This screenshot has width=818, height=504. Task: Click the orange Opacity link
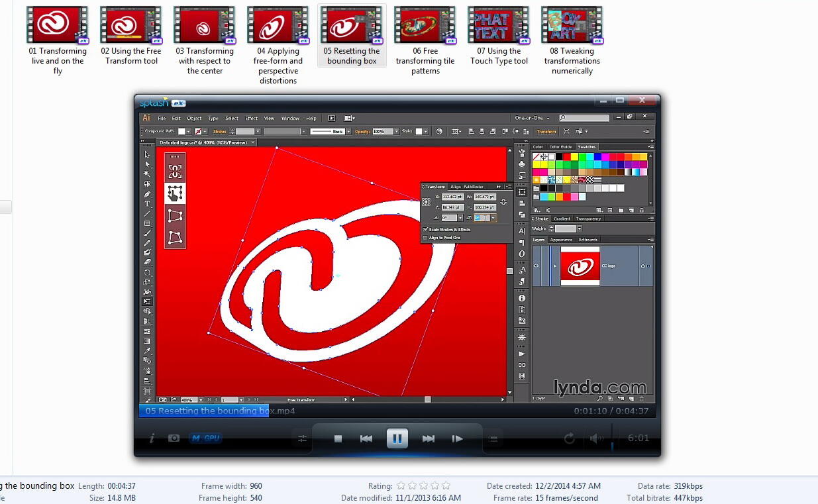point(362,131)
